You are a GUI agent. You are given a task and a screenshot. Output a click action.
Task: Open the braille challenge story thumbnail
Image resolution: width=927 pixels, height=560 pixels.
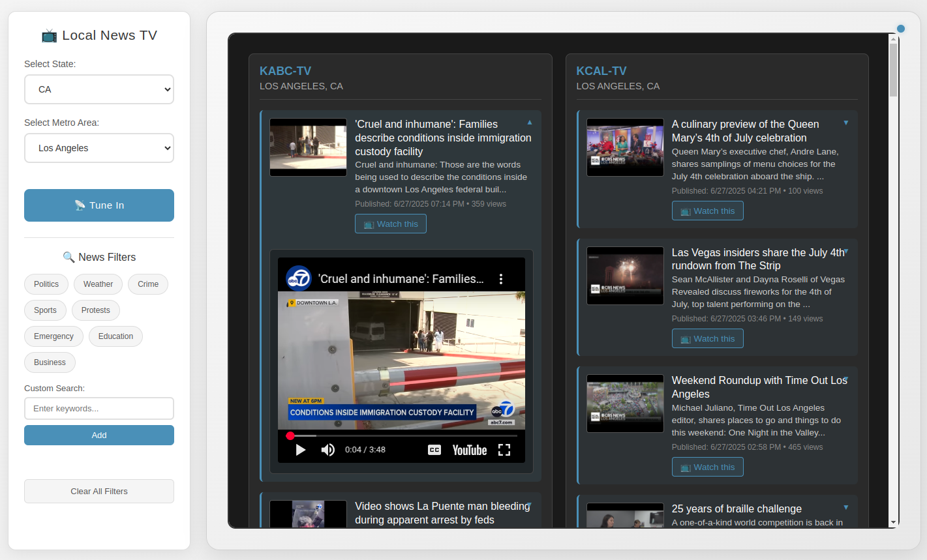point(625,515)
